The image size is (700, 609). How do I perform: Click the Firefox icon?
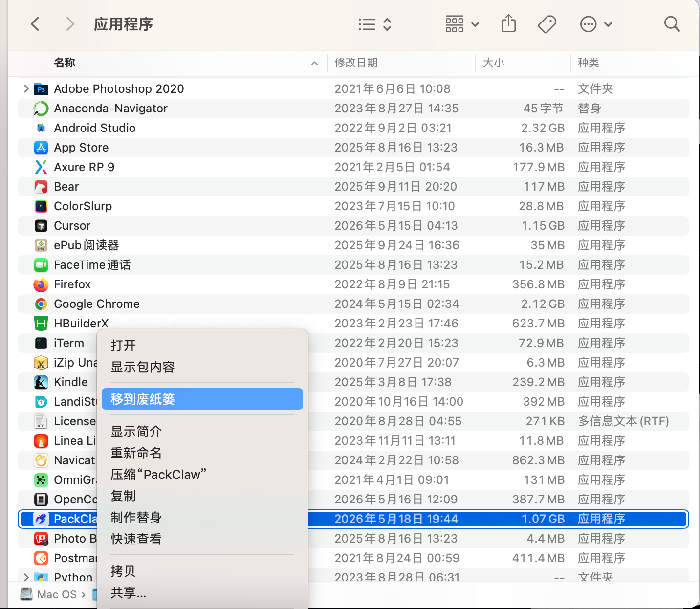point(41,284)
